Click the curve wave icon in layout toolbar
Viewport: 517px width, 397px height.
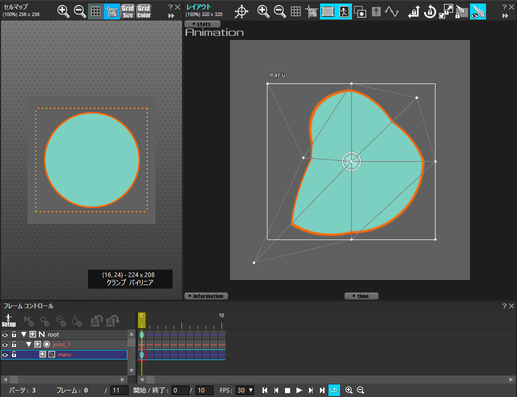392,12
